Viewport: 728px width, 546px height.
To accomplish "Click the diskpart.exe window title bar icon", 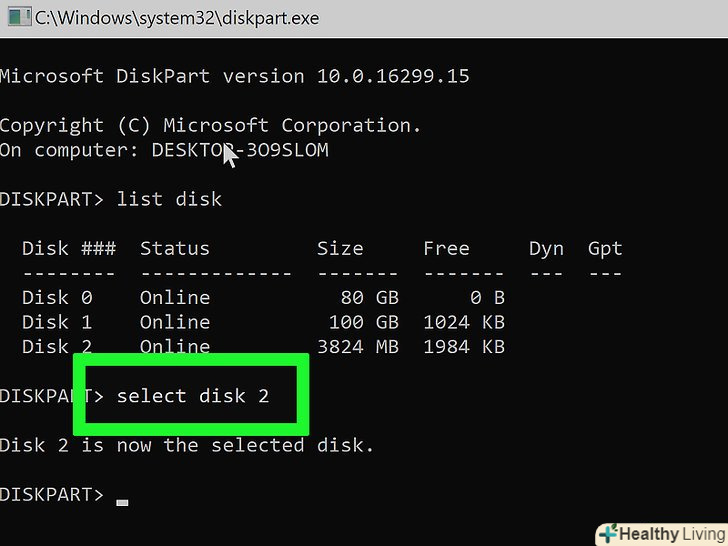I will 16,17.
